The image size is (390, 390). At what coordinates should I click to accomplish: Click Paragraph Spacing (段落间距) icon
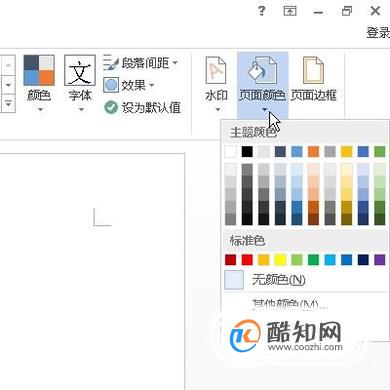point(110,63)
